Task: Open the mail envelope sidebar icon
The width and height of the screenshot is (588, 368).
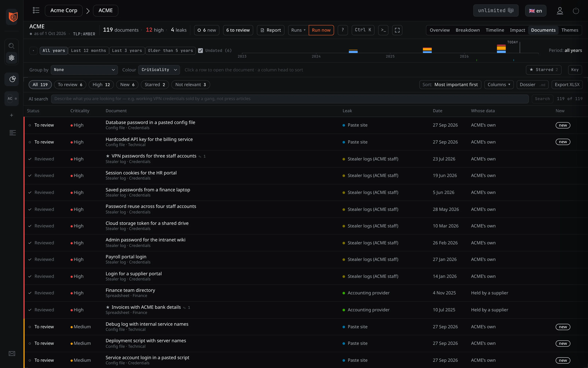Action: point(12,353)
